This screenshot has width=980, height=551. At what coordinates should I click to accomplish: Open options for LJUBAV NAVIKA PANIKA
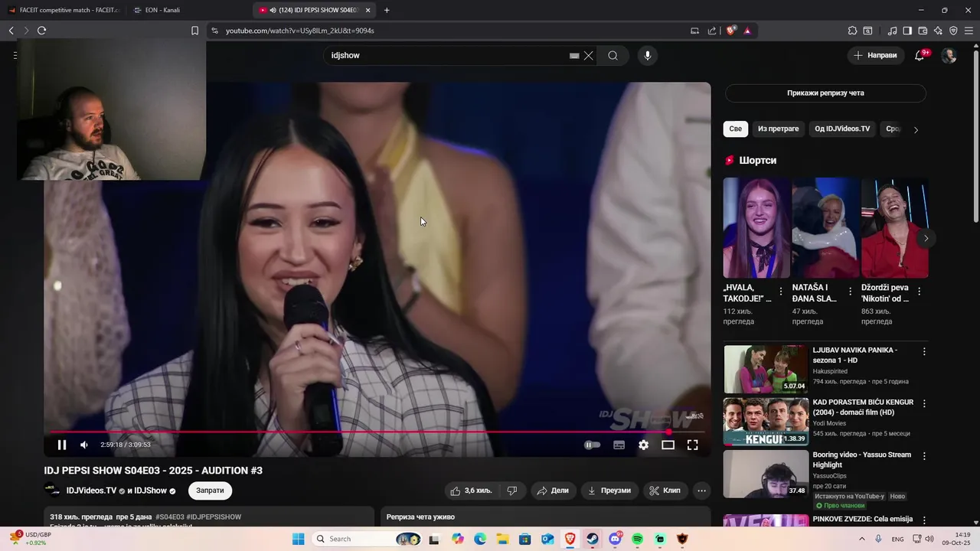tap(924, 351)
